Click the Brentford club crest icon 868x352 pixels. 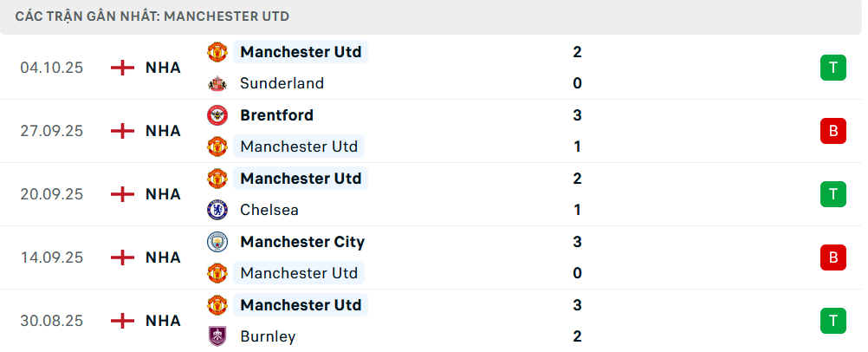click(x=217, y=115)
